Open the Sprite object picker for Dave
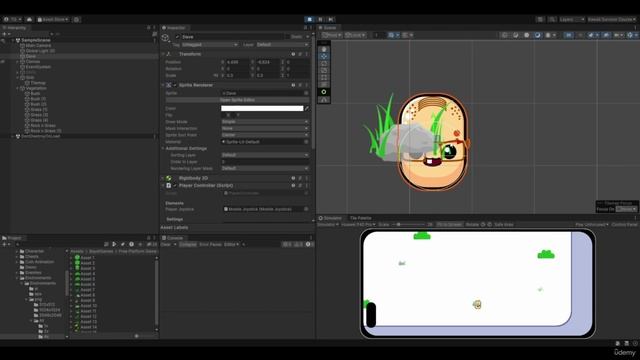This screenshot has width=640, height=360. [x=306, y=93]
